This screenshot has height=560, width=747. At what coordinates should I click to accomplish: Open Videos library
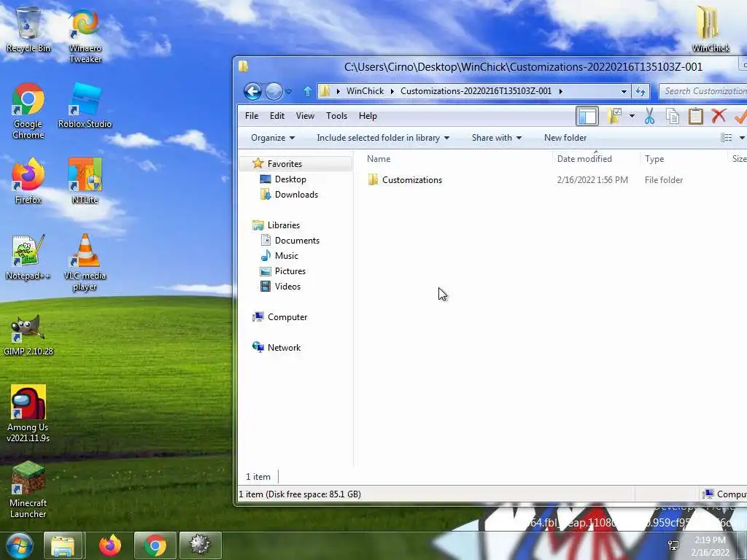(287, 286)
